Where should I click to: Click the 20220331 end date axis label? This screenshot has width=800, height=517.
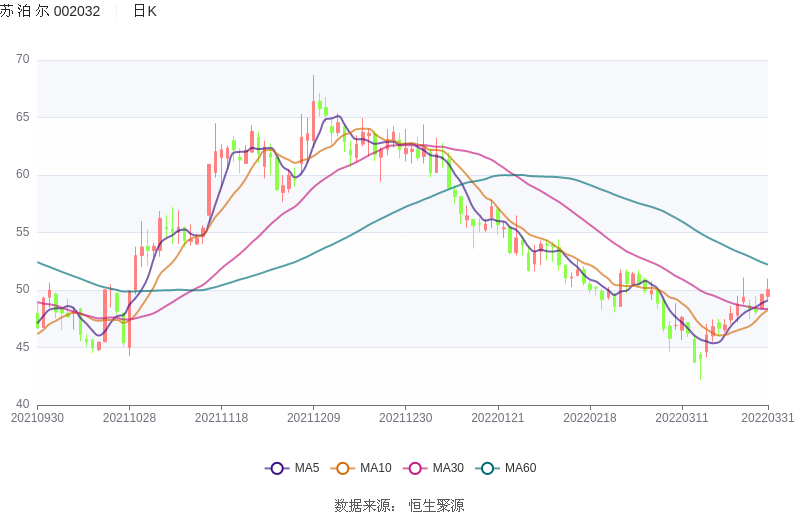[x=768, y=418]
